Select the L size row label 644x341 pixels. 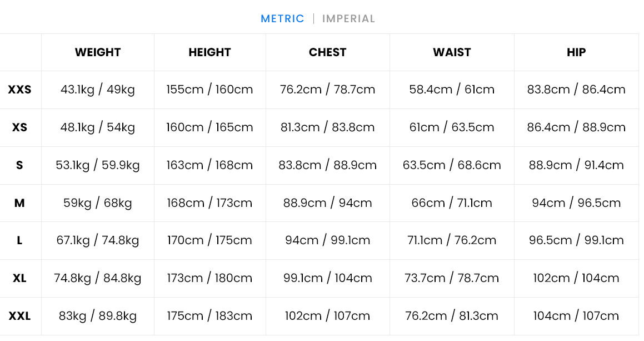coord(20,240)
